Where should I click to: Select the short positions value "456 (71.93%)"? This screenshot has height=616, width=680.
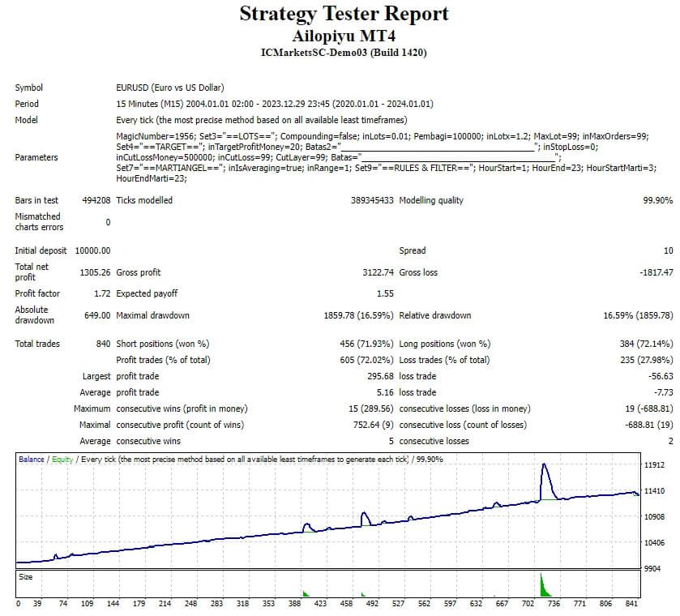(x=367, y=344)
